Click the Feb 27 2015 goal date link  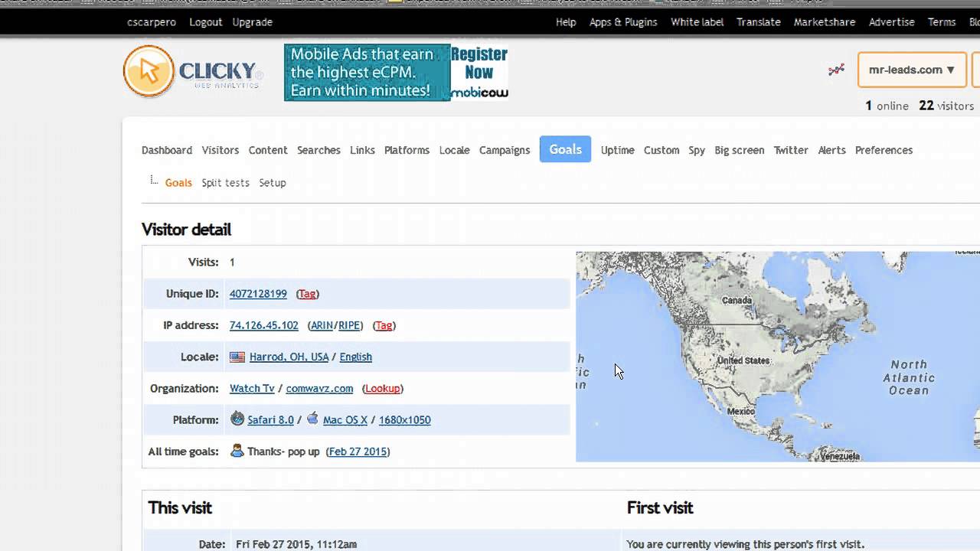click(358, 452)
